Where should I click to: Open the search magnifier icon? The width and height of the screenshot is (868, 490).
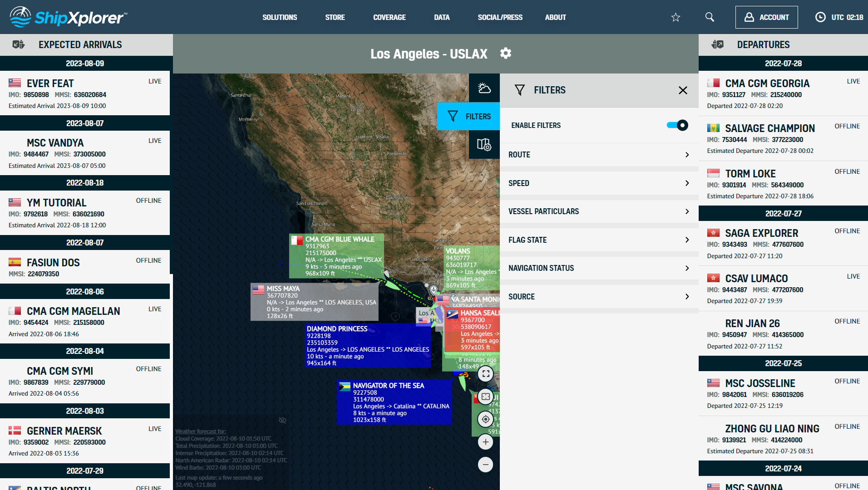pyautogui.click(x=710, y=17)
